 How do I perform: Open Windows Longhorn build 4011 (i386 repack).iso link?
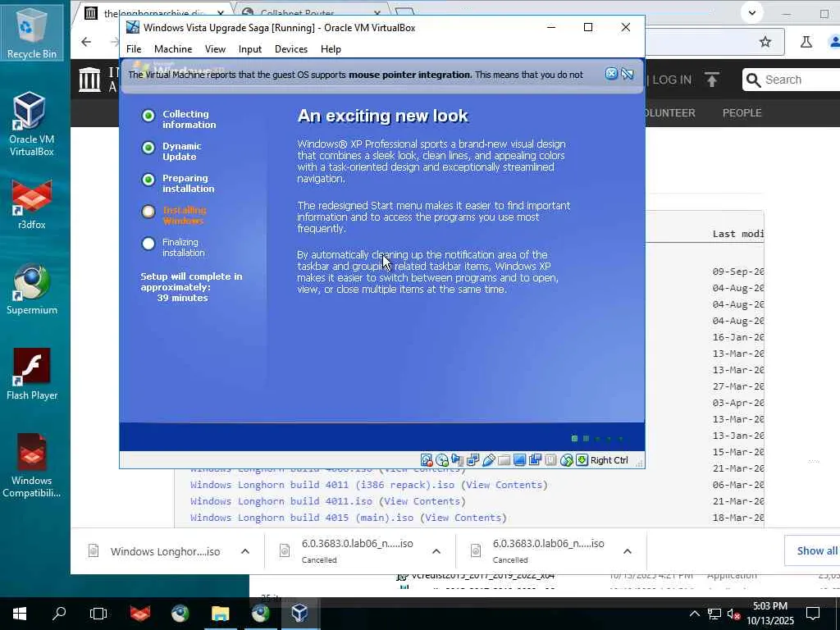(322, 485)
